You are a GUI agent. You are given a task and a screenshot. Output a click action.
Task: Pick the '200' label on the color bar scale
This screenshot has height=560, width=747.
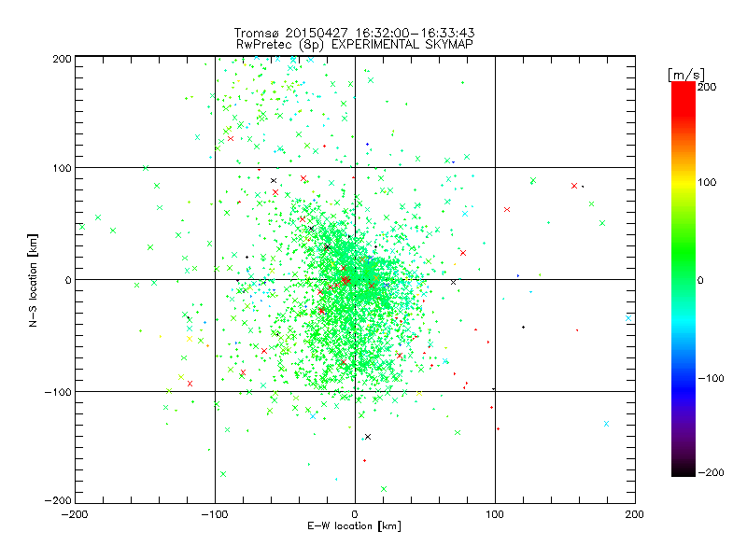point(707,87)
